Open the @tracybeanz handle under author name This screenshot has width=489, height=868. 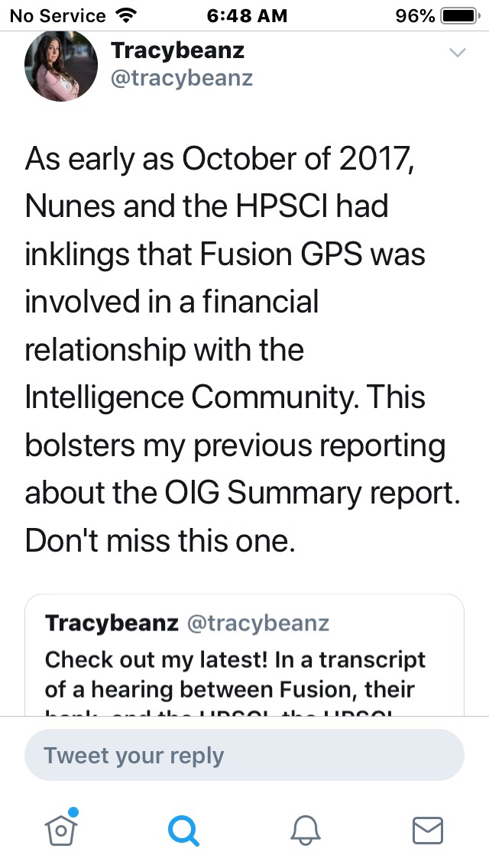182,78
